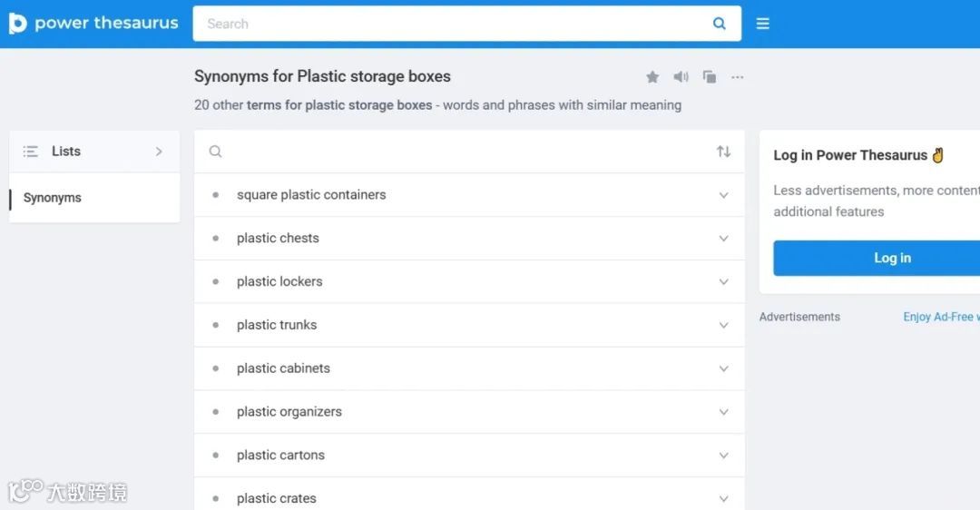Open the Enjoy Ad-Free link
Image resolution: width=980 pixels, height=510 pixels.
[940, 317]
